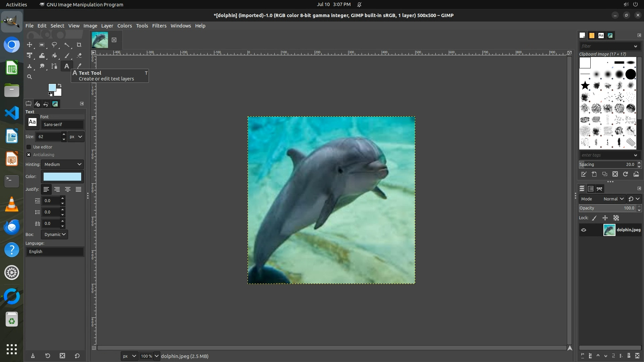Pick the Free Select lasso tool
The width and height of the screenshot is (644, 362).
[54, 45]
